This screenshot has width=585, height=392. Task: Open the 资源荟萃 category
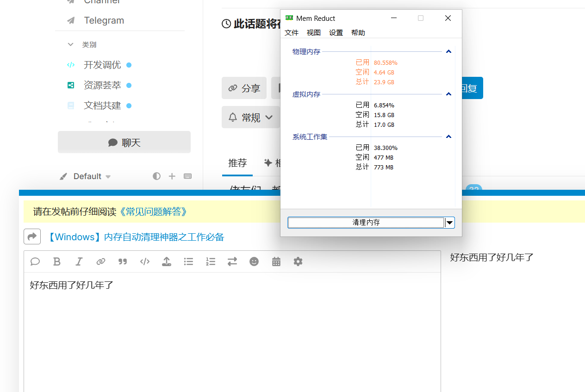pos(102,85)
